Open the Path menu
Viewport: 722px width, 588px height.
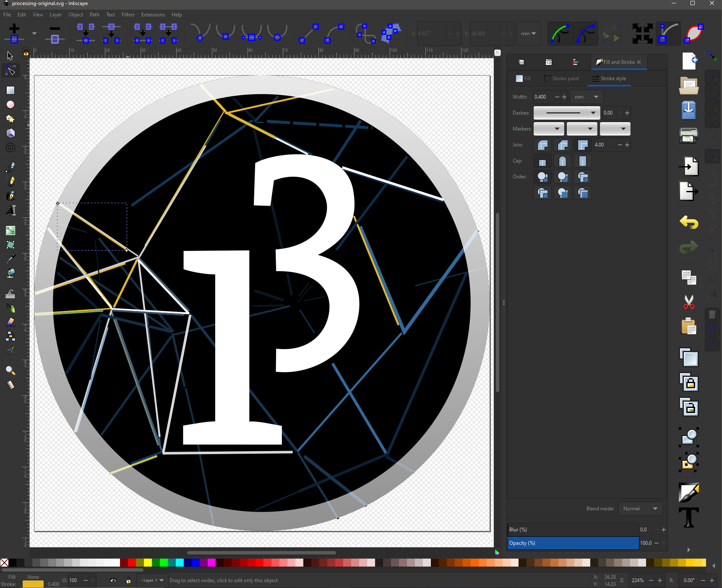coord(94,14)
